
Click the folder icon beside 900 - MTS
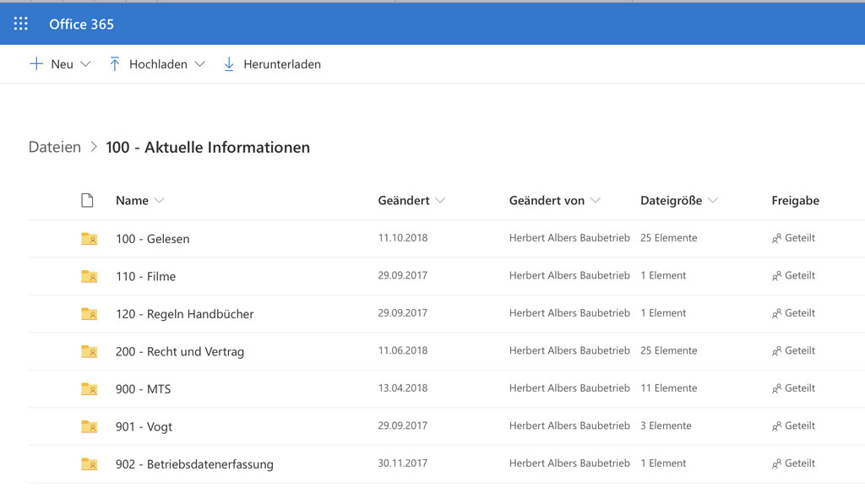coord(89,389)
